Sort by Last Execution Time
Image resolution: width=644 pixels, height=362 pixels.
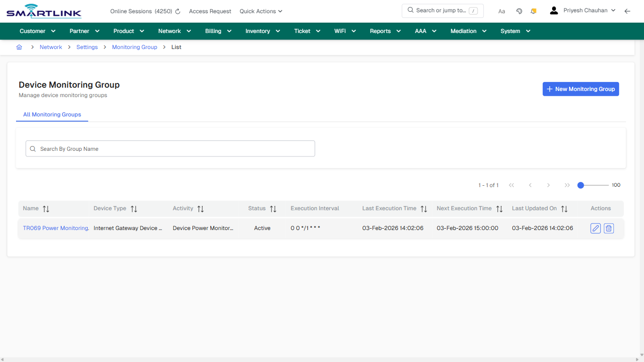click(424, 208)
